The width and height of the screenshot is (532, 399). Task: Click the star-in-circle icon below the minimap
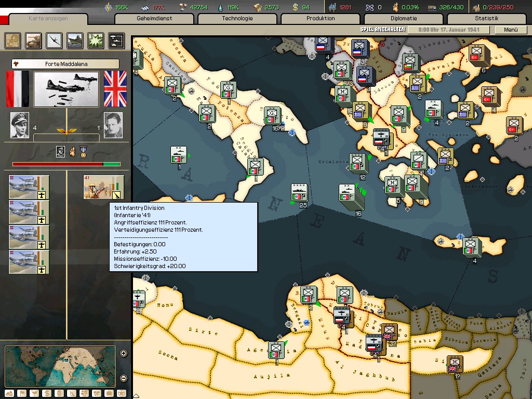pyautogui.click(x=122, y=393)
